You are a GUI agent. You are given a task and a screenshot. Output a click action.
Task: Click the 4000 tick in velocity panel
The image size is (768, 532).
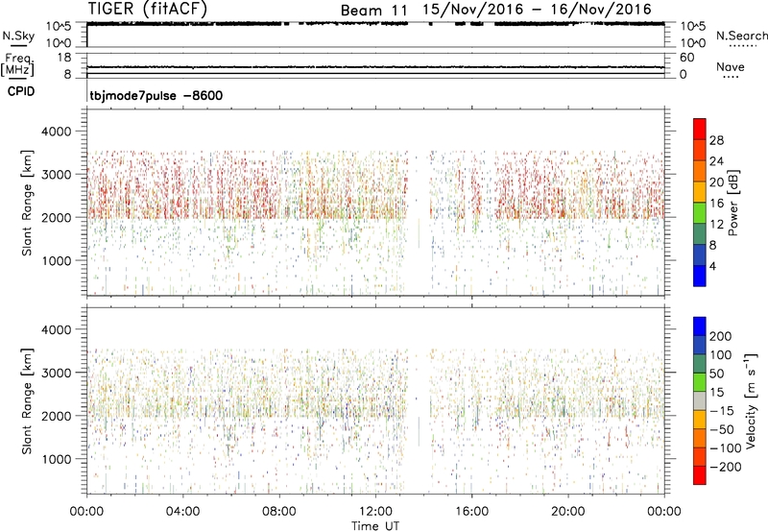click(x=57, y=329)
